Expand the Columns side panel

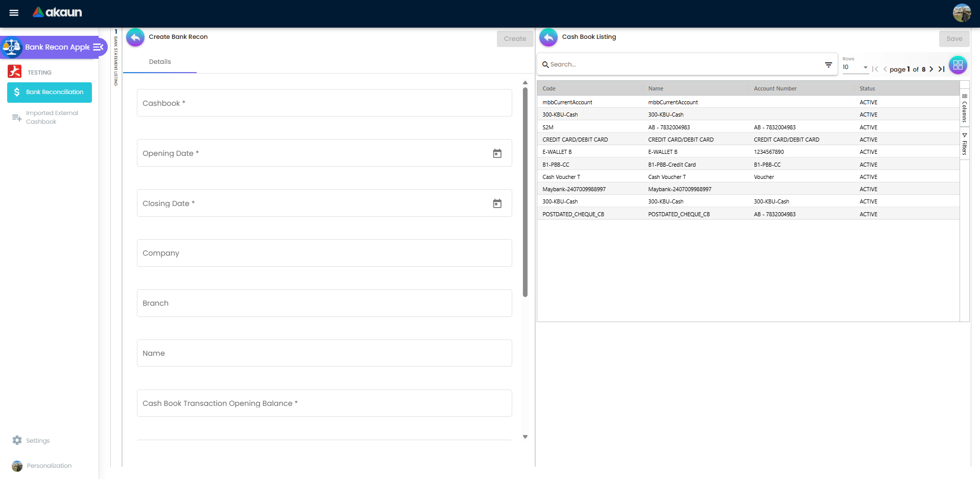click(965, 107)
